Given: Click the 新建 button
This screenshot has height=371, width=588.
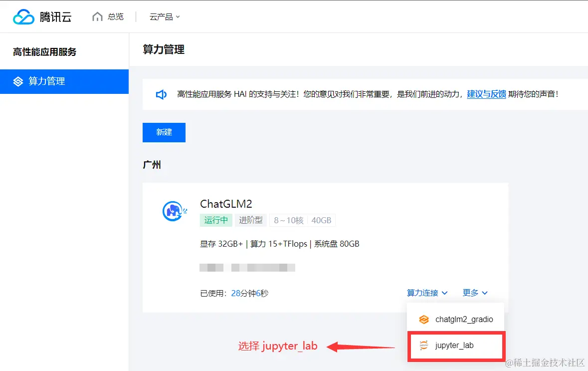Looking at the screenshot, I should [x=164, y=132].
